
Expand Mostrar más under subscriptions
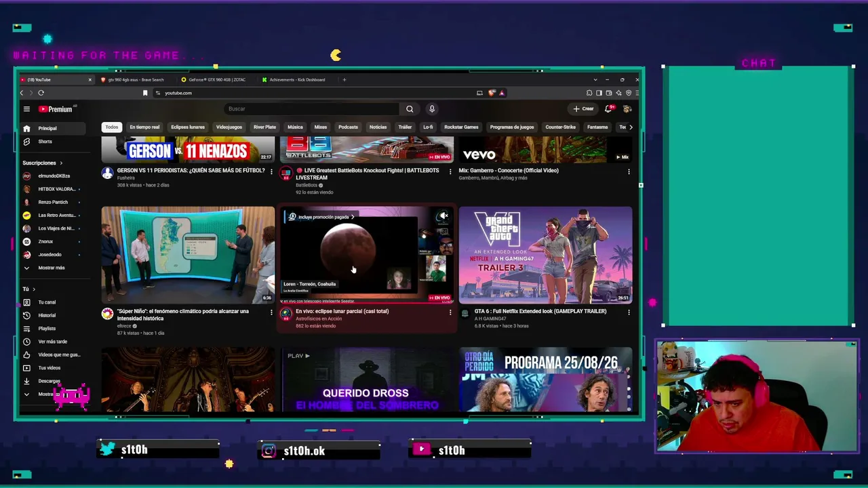[52, 268]
